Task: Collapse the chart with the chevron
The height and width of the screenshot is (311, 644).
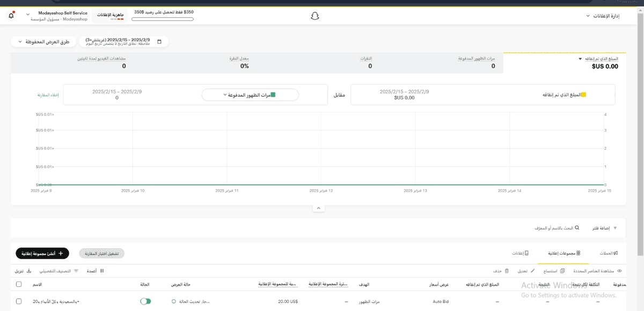Action: 319,207
